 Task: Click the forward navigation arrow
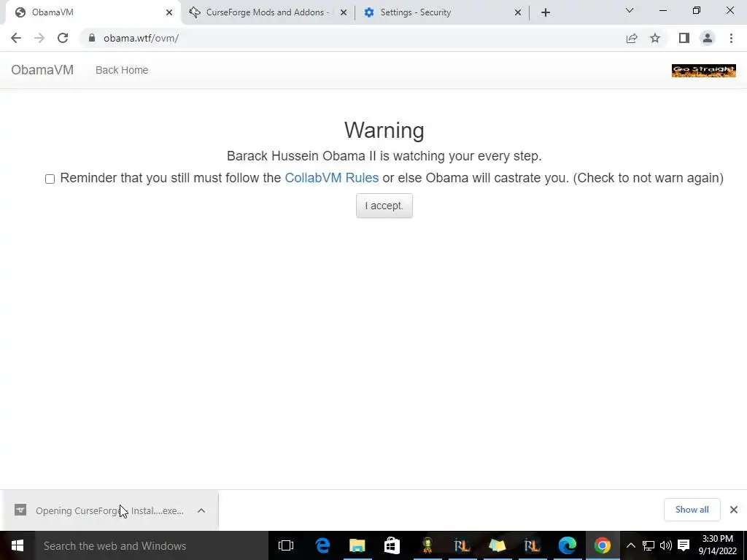(39, 38)
